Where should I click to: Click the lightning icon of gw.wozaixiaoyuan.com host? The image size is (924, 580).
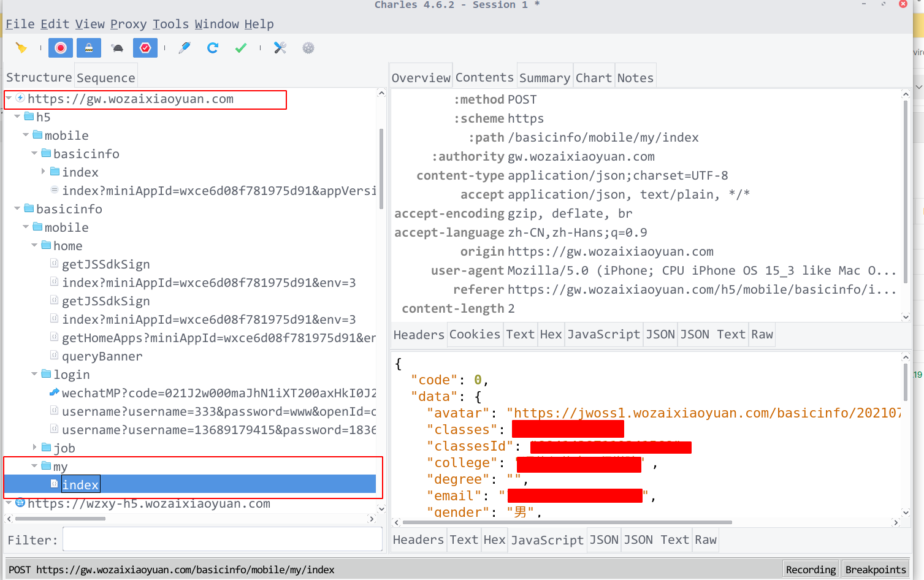pyautogui.click(x=20, y=98)
